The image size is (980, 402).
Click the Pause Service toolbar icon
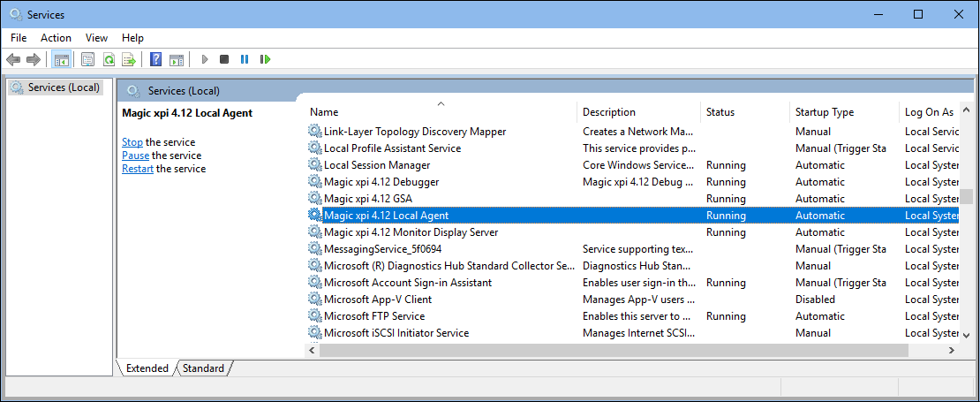(x=245, y=59)
